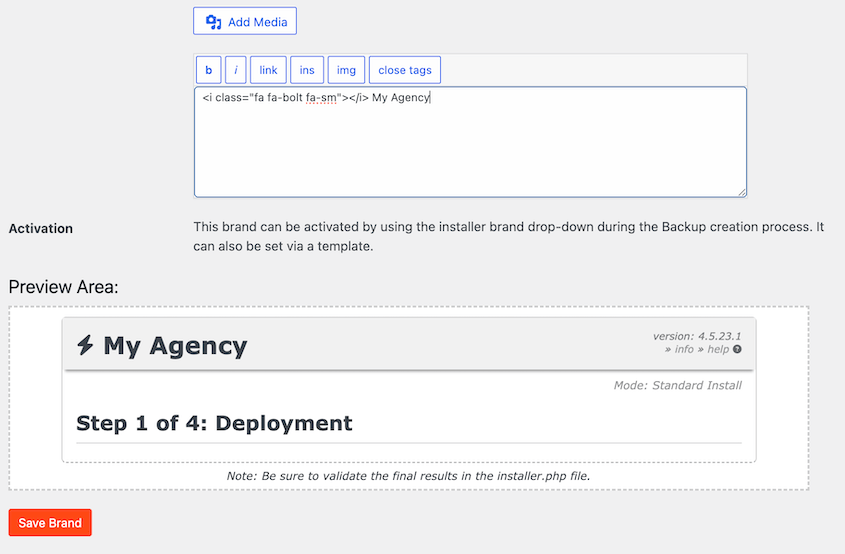The image size is (845, 554).
Task: Click the Add Media button
Action: tap(245, 21)
